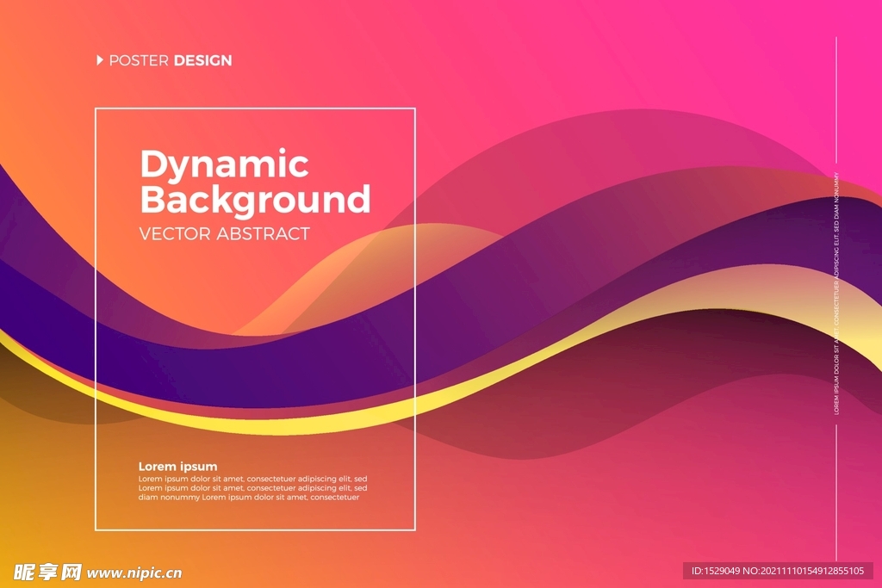Click the Dynamic heading word

pos(224,164)
